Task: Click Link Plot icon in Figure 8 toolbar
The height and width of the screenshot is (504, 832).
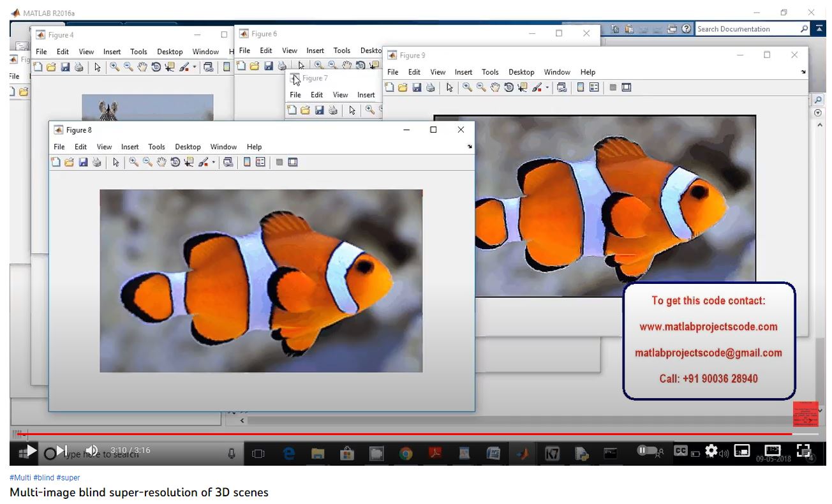Action: [228, 163]
